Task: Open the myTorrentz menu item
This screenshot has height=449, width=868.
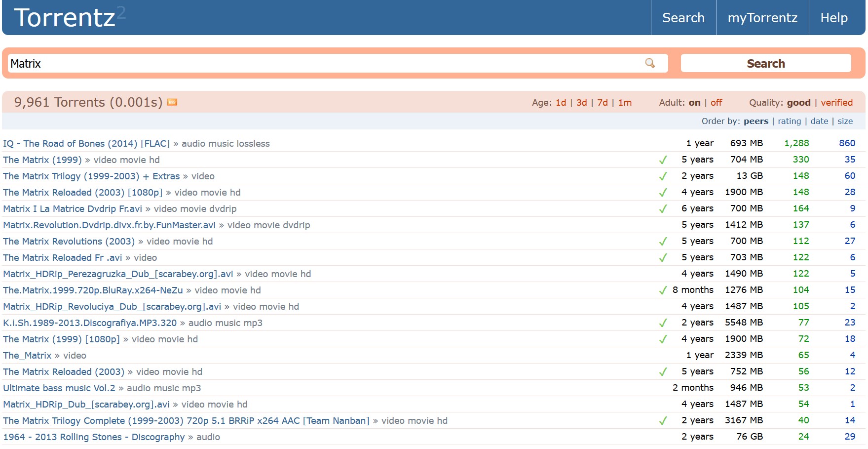Action: pos(762,18)
